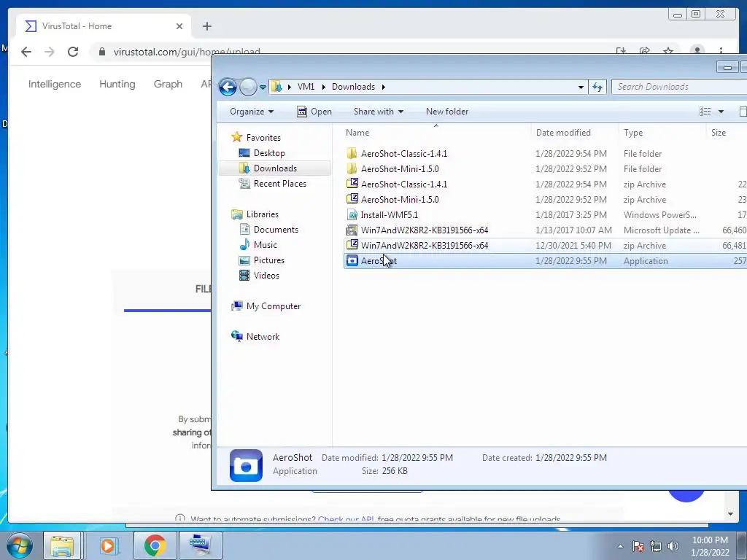Select the AeroShot-Classic-1.4.1 zip archive icon

coord(352,184)
